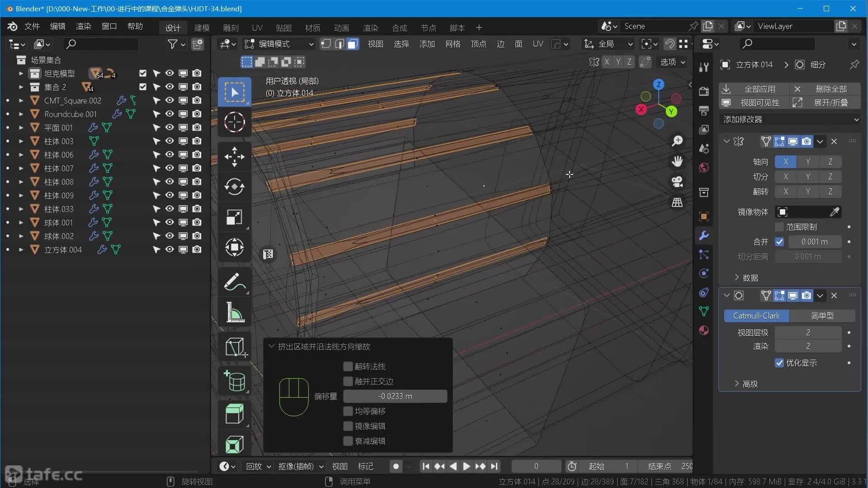Image resolution: width=868 pixels, height=488 pixels.
Task: Hide 柱体.006 in viewport via eye icon
Action: click(170, 155)
